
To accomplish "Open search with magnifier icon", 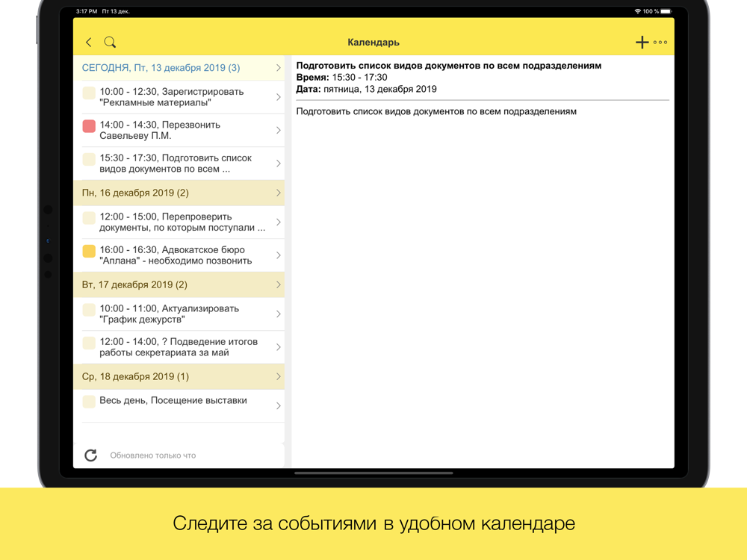I will tap(110, 43).
